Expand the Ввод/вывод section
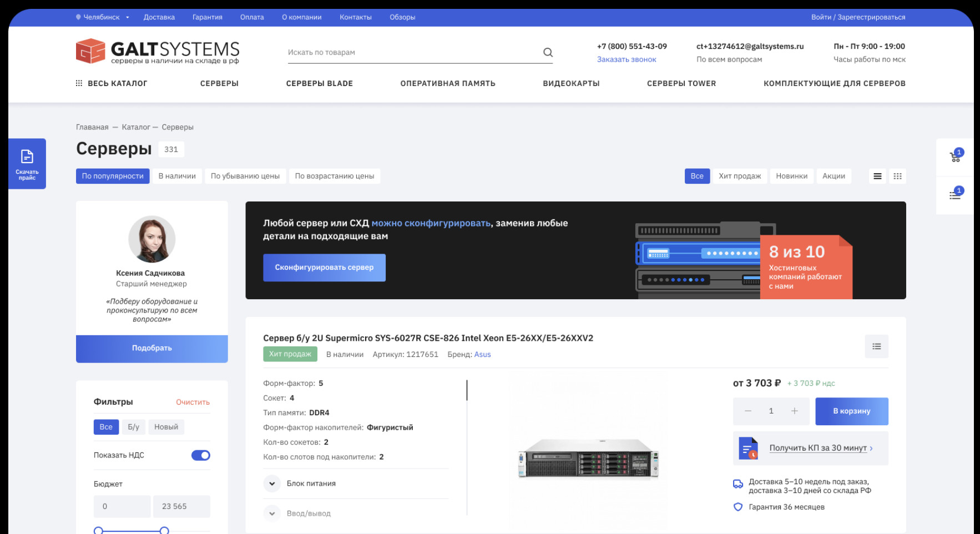Image resolution: width=980 pixels, height=534 pixels. tap(272, 513)
